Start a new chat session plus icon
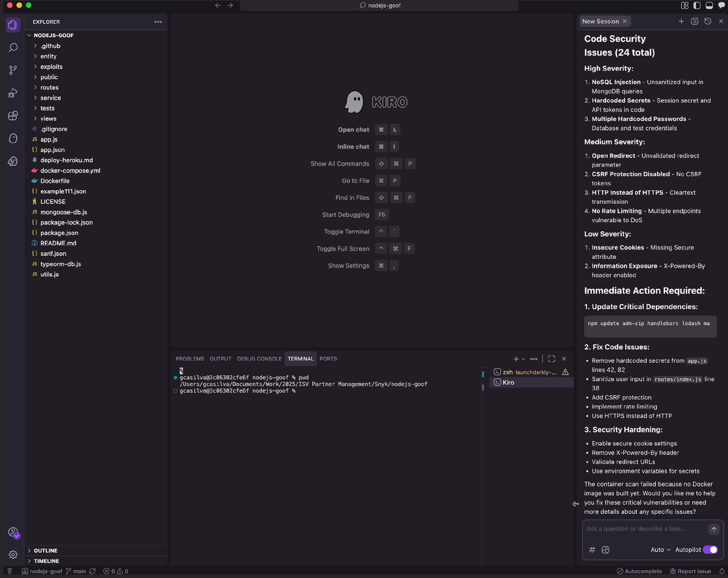The width and height of the screenshot is (728, 578). (x=681, y=21)
